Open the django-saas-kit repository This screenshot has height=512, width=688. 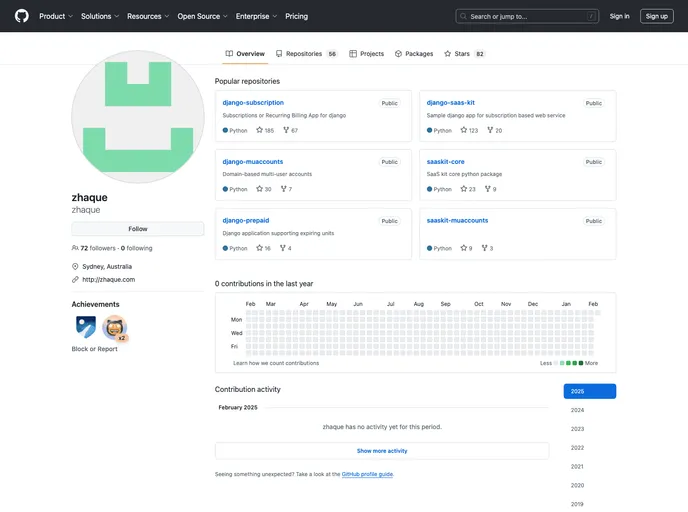(451, 102)
